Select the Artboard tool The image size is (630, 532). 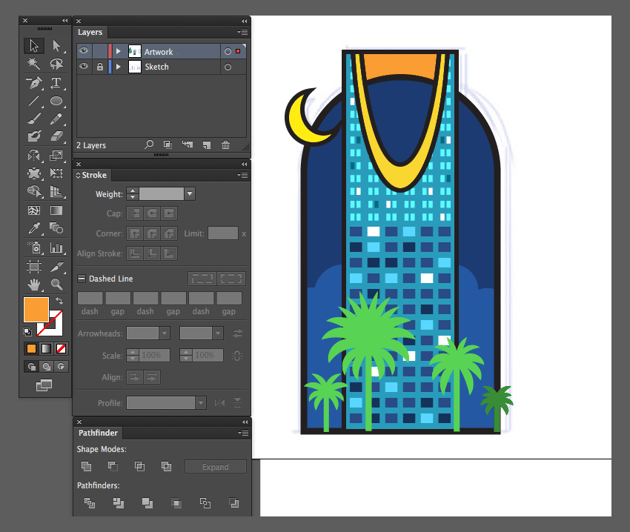34,266
